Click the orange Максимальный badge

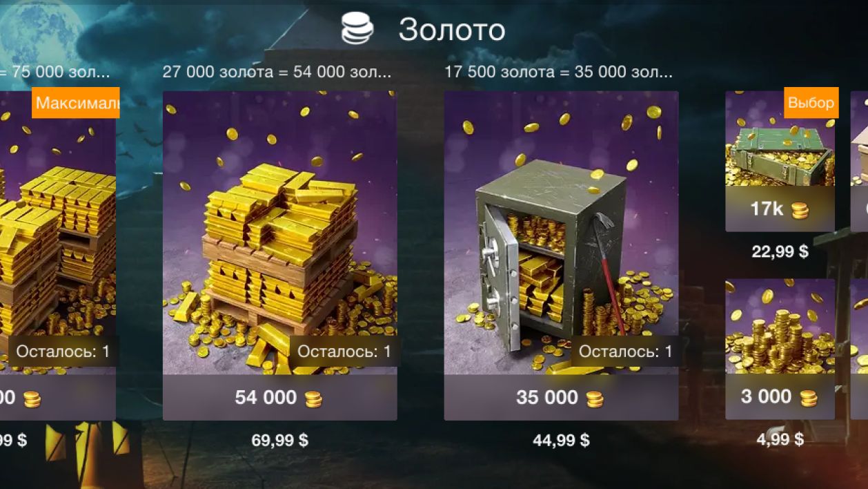point(75,103)
